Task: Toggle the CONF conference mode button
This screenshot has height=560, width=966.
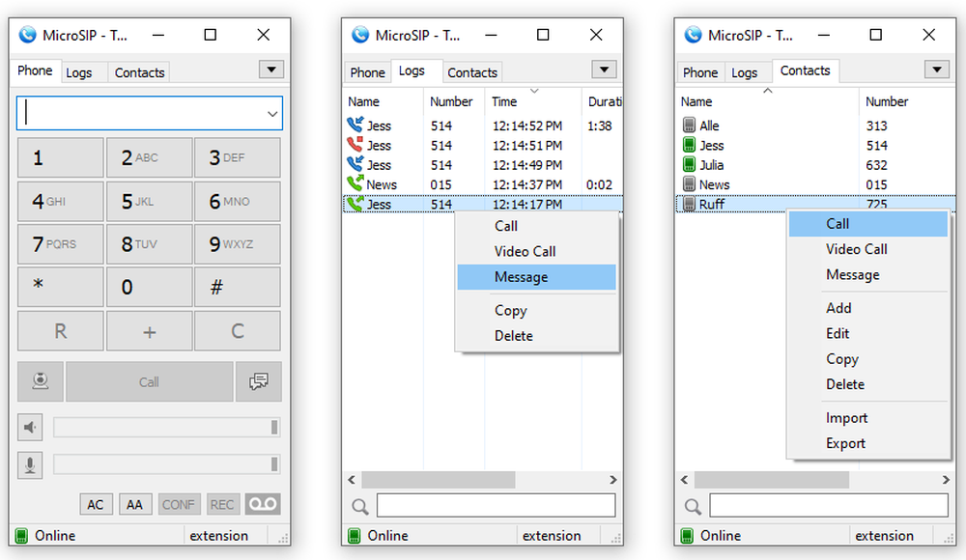Action: click(179, 503)
